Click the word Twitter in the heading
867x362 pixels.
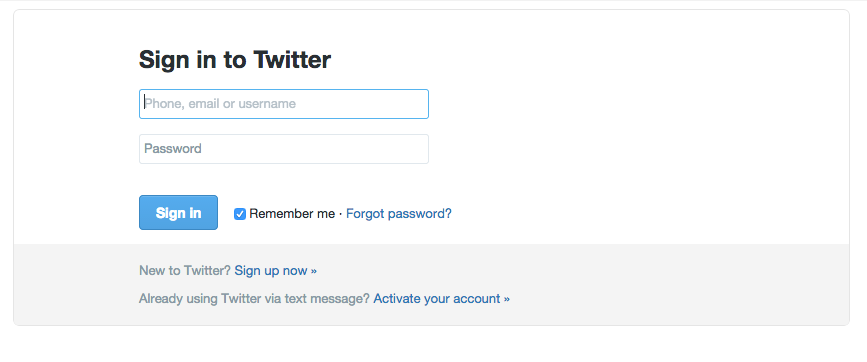(x=292, y=60)
